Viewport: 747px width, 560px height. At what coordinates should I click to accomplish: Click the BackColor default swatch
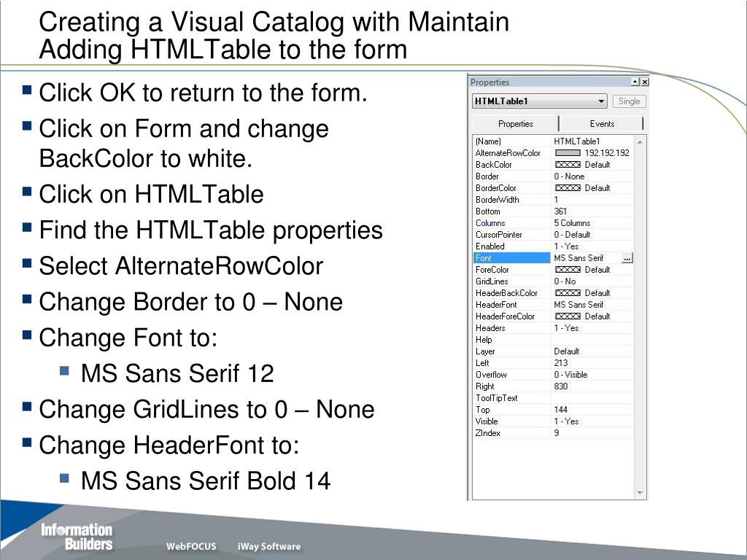point(568,165)
